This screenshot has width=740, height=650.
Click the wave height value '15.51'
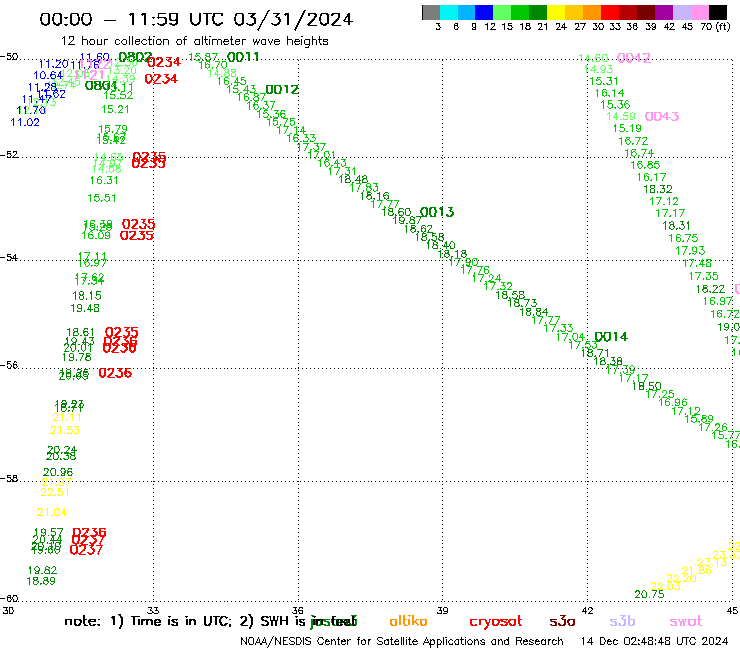click(101, 198)
